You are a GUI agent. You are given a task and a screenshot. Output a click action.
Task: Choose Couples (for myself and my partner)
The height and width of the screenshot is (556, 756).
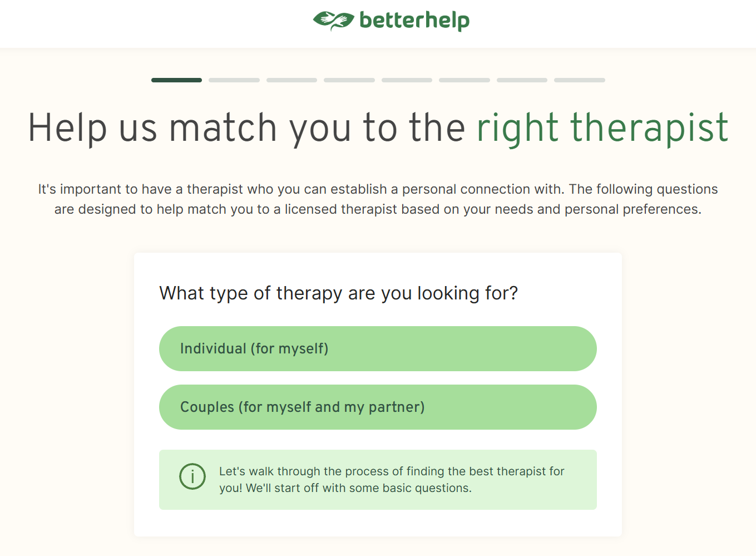tap(378, 407)
